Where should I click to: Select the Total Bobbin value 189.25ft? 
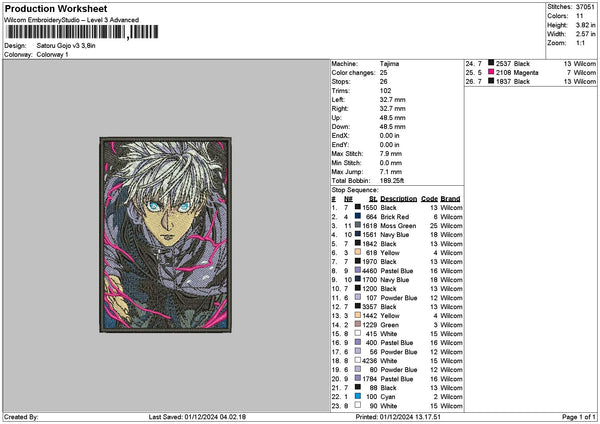[392, 181]
